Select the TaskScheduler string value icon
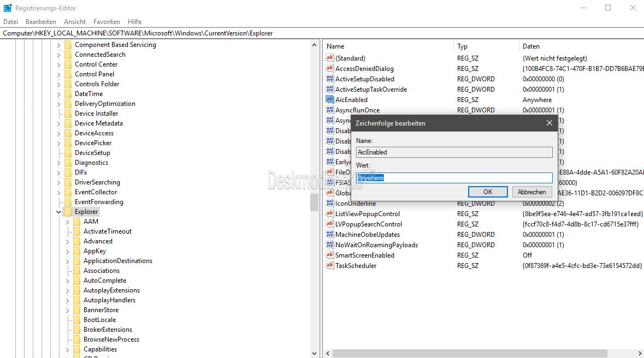Image resolution: width=644 pixels, height=358 pixels. point(329,265)
